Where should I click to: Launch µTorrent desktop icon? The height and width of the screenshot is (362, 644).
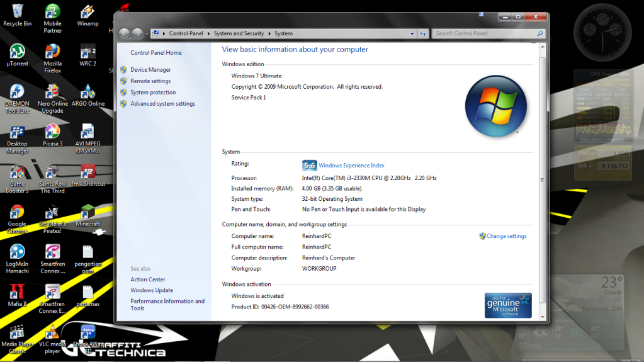tap(17, 55)
